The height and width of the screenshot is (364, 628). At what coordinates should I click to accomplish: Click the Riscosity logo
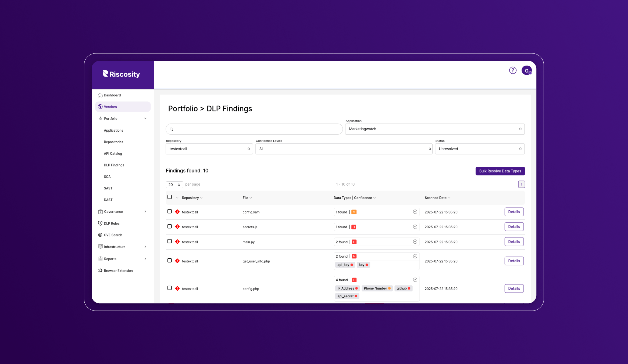point(121,74)
